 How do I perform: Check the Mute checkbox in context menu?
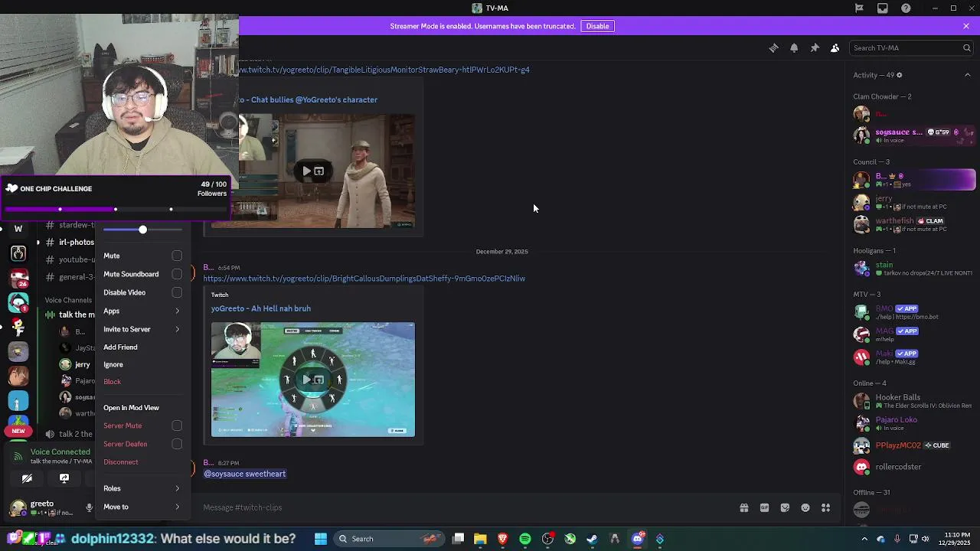tap(177, 256)
